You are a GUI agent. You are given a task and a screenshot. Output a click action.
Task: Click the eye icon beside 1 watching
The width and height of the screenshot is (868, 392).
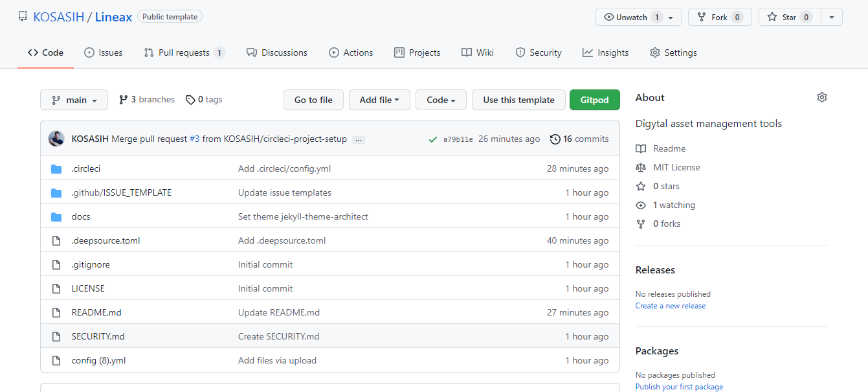click(x=641, y=205)
